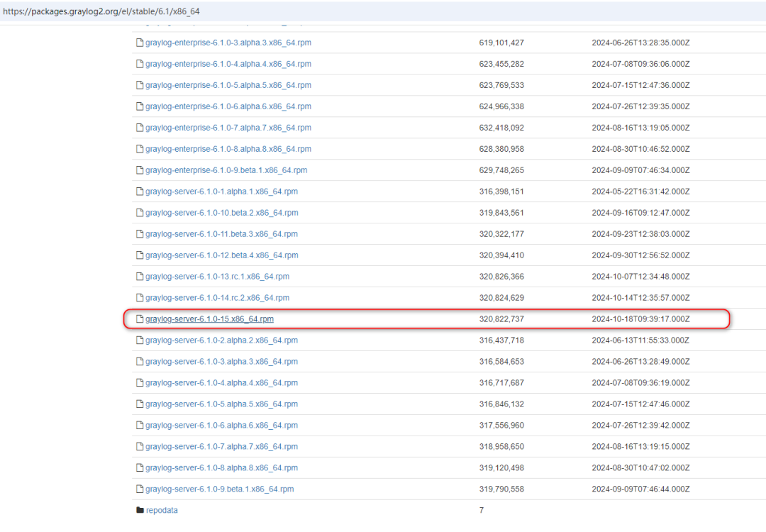Screen dimensions: 766x532
Task: Download graylog-server-6.1.0-15.x86_64.rpm stable release
Action: pos(209,319)
